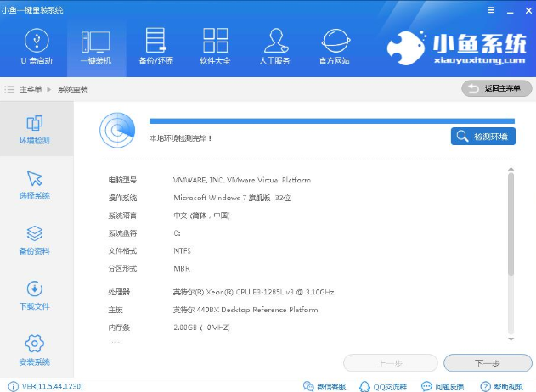Open 备份/还原 from the top toolbar
The image size is (536, 392).
point(155,47)
